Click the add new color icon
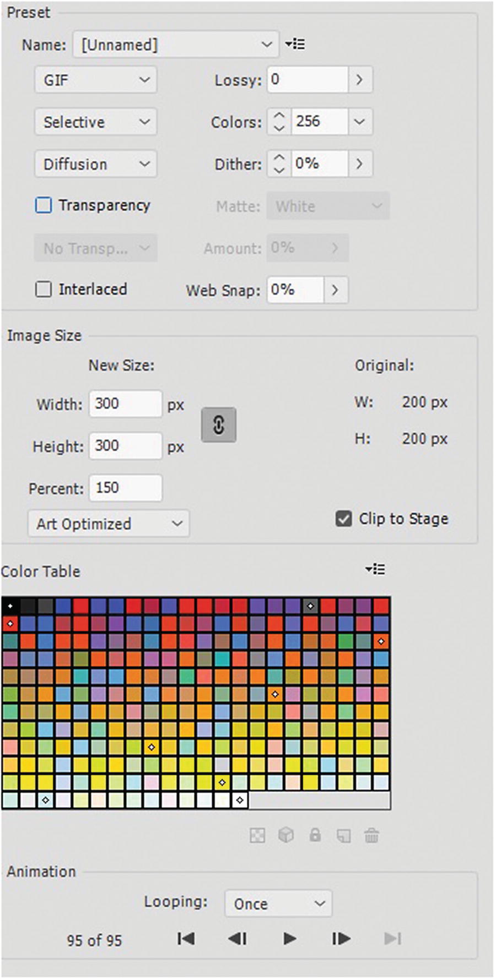The width and height of the screenshot is (496, 980). tap(343, 836)
